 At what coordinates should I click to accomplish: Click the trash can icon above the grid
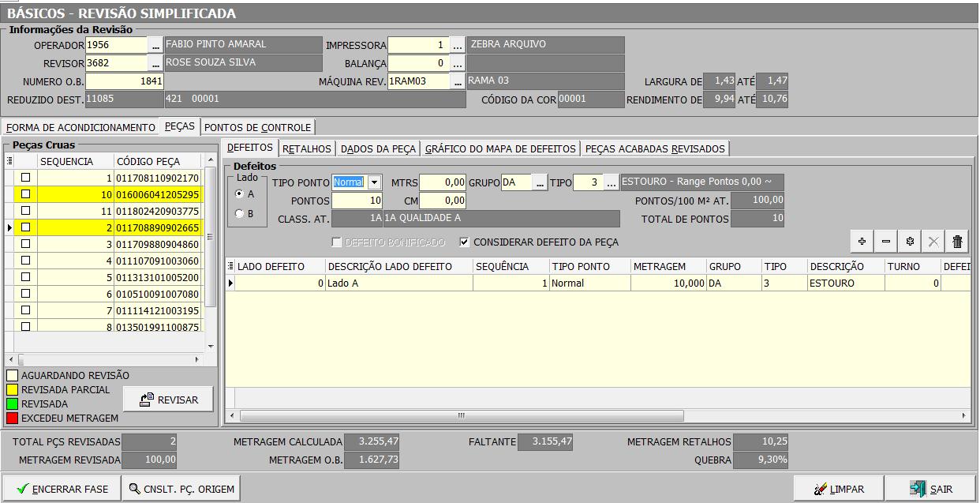[x=958, y=242]
